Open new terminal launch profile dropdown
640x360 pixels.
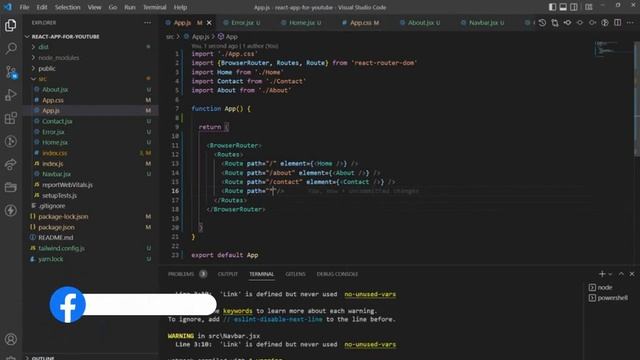pos(610,274)
